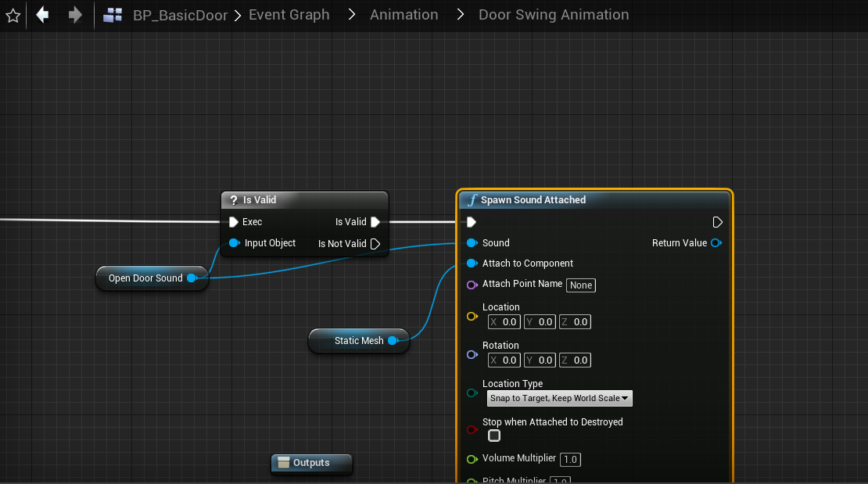Image resolution: width=868 pixels, height=484 pixels.
Task: Select the Outputs node
Action: tap(311, 463)
